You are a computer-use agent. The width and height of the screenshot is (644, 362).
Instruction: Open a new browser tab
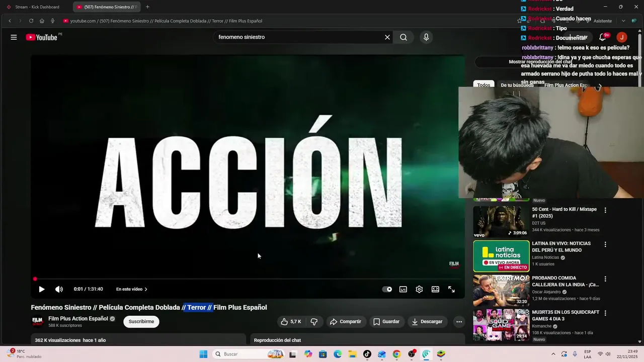[x=147, y=7]
